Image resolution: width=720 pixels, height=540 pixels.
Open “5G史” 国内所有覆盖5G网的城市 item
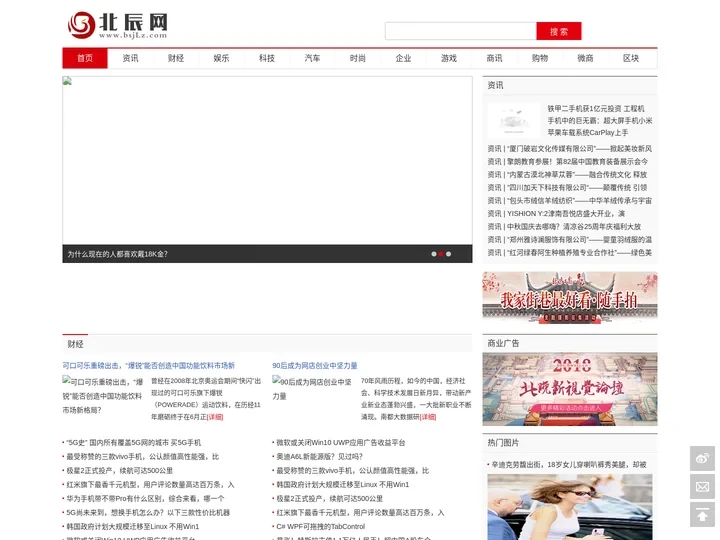pyautogui.click(x=133, y=443)
